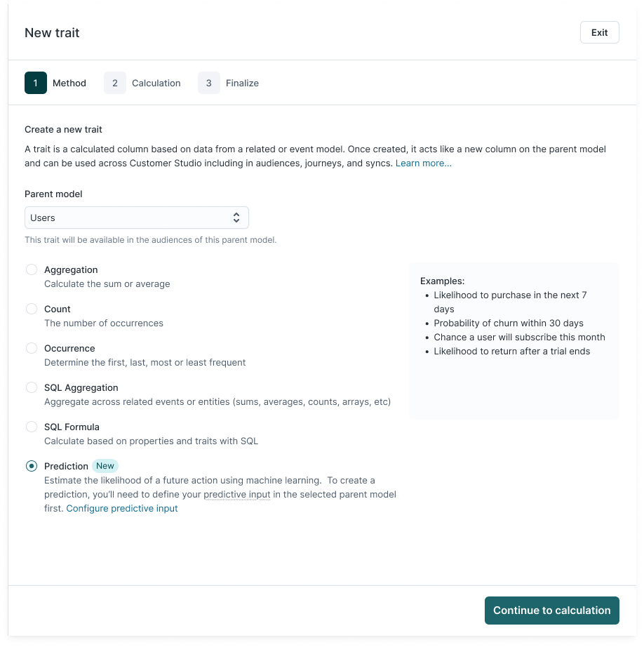Select the SQL Formula option
Screen dimensions: 644x647
pos(32,427)
